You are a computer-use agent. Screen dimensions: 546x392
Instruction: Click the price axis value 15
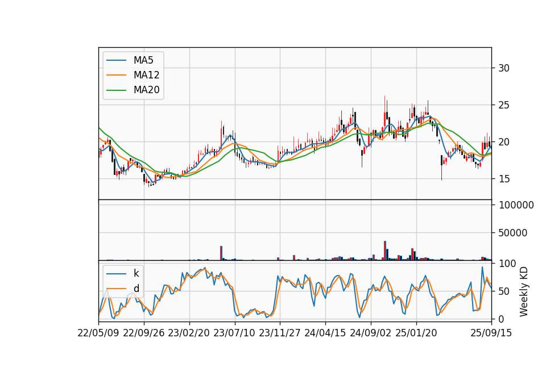(504, 179)
